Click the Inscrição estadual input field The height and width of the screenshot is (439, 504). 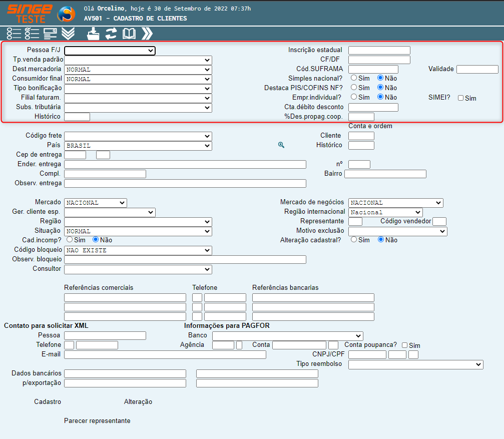pos(379,50)
